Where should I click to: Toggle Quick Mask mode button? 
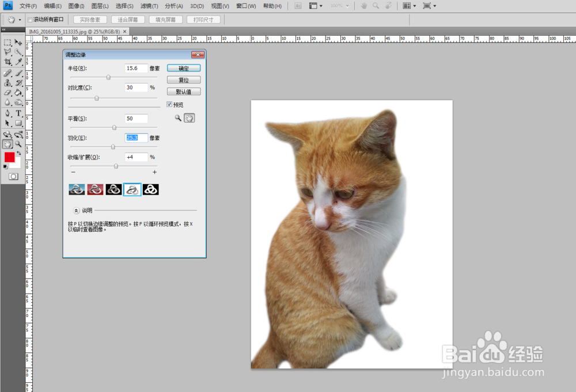pyautogui.click(x=13, y=177)
